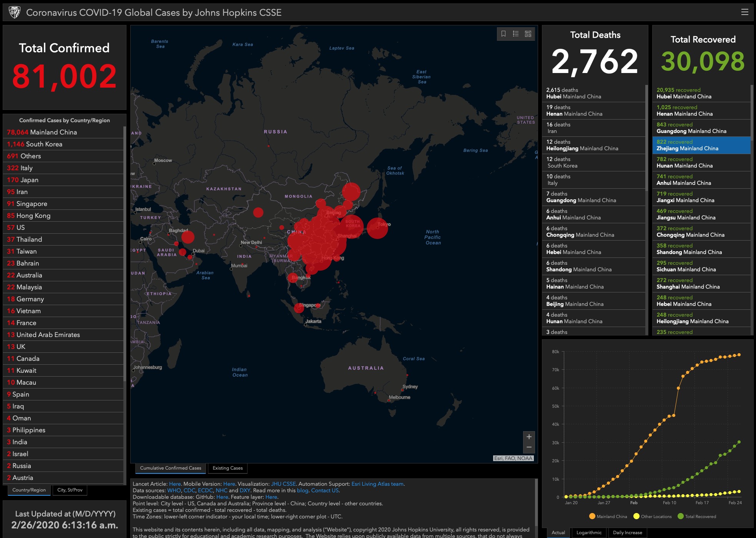Switch chart to Daily Increase tab
The width and height of the screenshot is (756, 538).
[627, 532]
